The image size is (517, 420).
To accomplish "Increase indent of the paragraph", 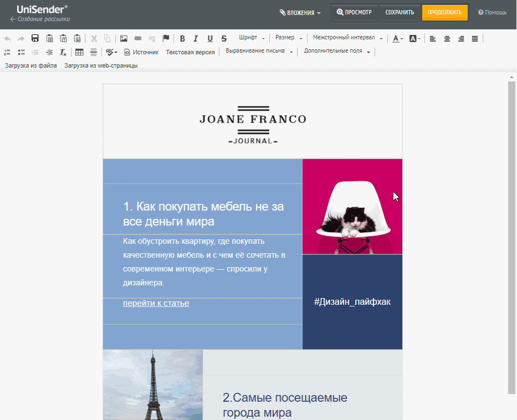I will coord(49,52).
